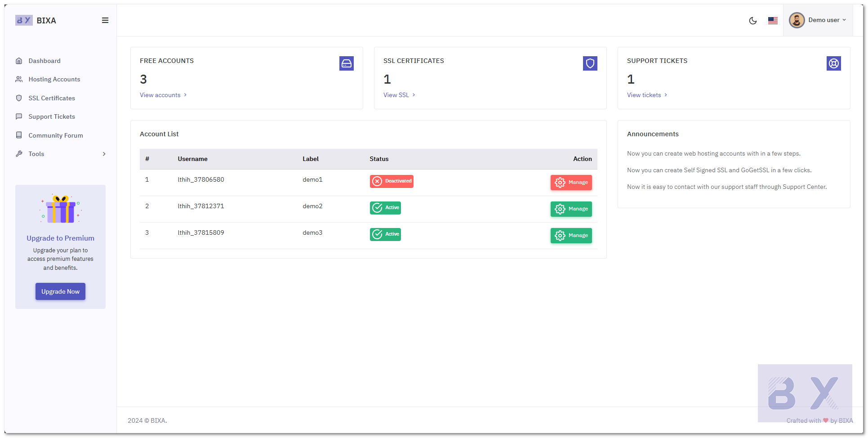Click the Support Tickets lifebuoy icon
This screenshot has height=438, width=868.
[x=834, y=63]
